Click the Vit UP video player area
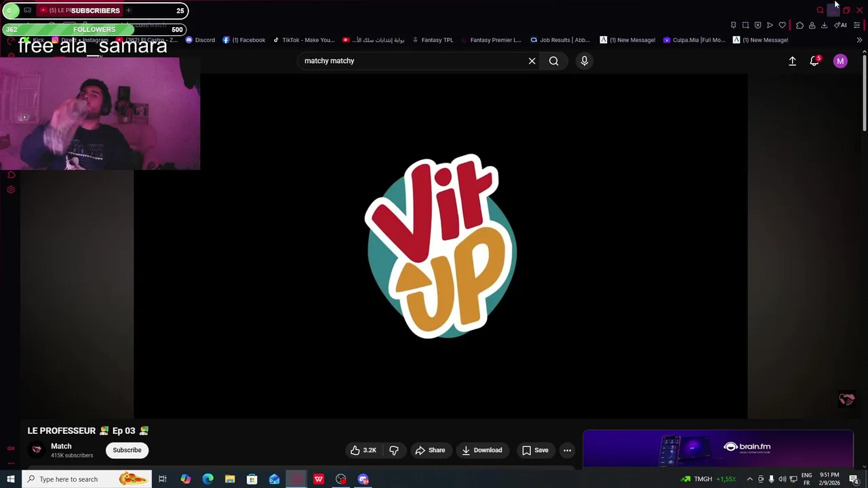This screenshot has height=488, width=868. tap(441, 245)
